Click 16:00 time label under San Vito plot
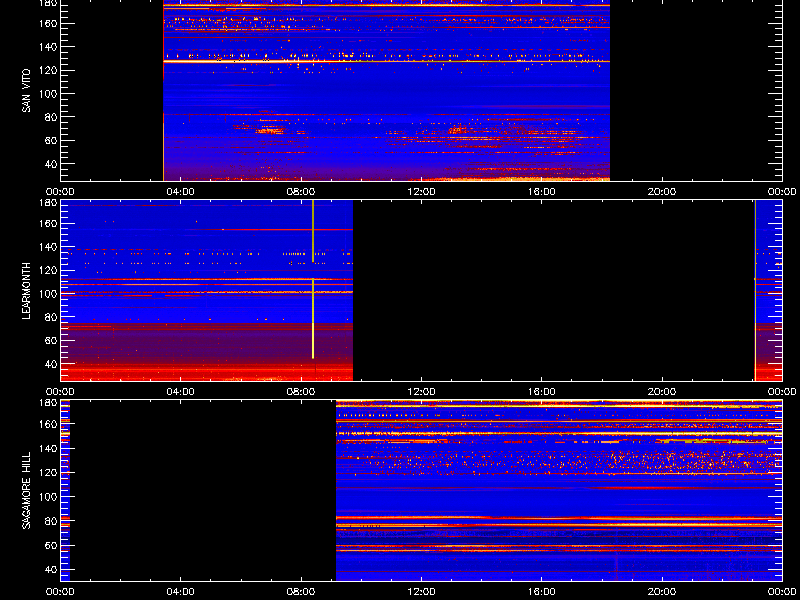This screenshot has width=800, height=600. click(x=542, y=192)
